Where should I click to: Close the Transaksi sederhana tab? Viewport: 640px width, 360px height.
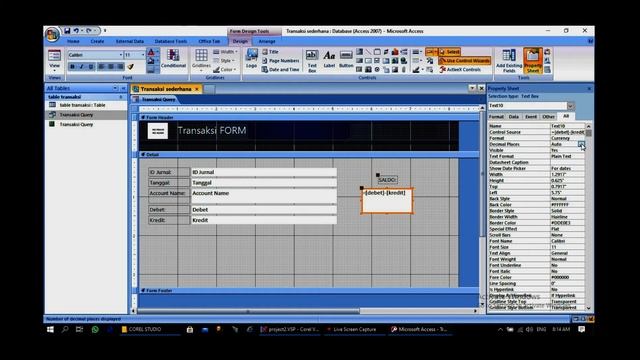point(197,89)
